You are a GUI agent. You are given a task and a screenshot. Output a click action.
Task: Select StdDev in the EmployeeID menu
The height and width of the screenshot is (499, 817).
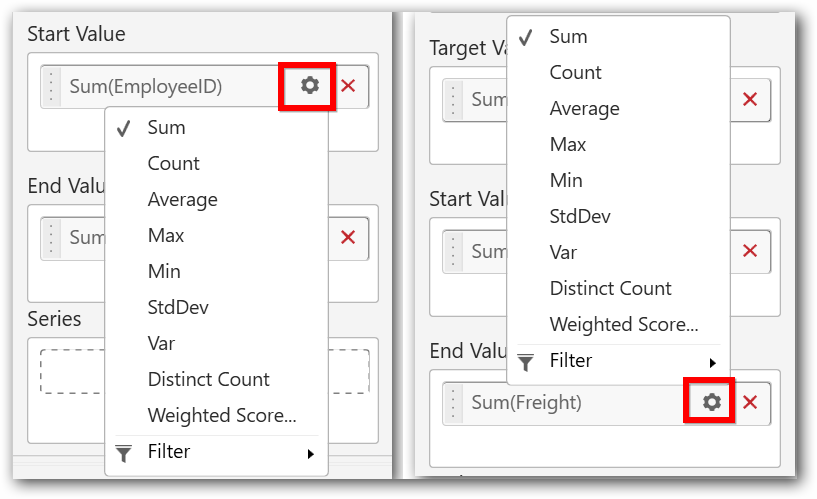click(x=178, y=307)
